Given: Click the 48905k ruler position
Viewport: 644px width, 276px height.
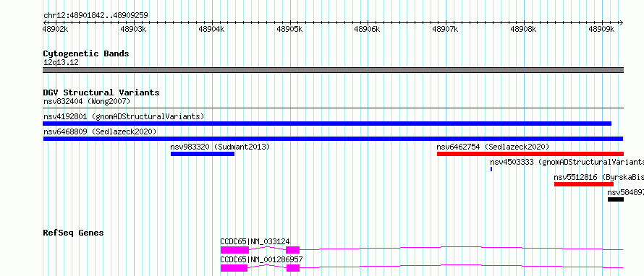Looking at the screenshot, I should [x=289, y=29].
